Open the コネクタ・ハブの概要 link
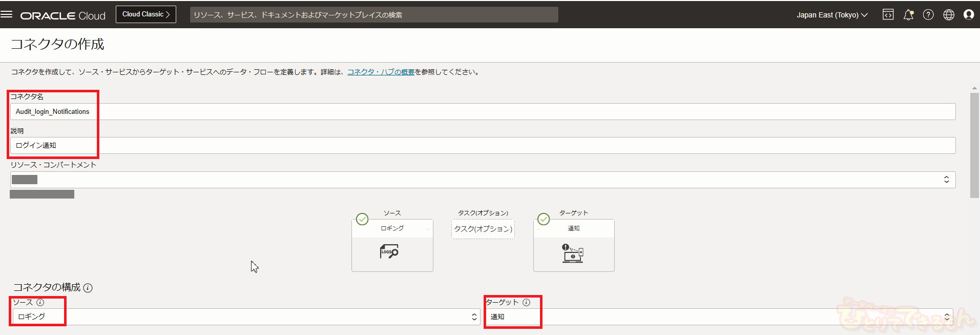The height and width of the screenshot is (335, 980). tap(381, 72)
